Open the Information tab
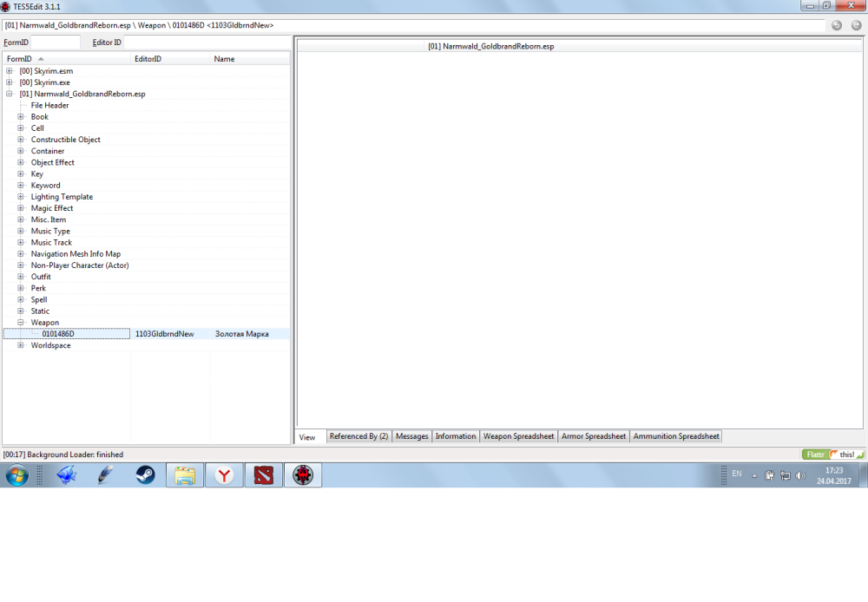868x602 pixels. [x=456, y=436]
